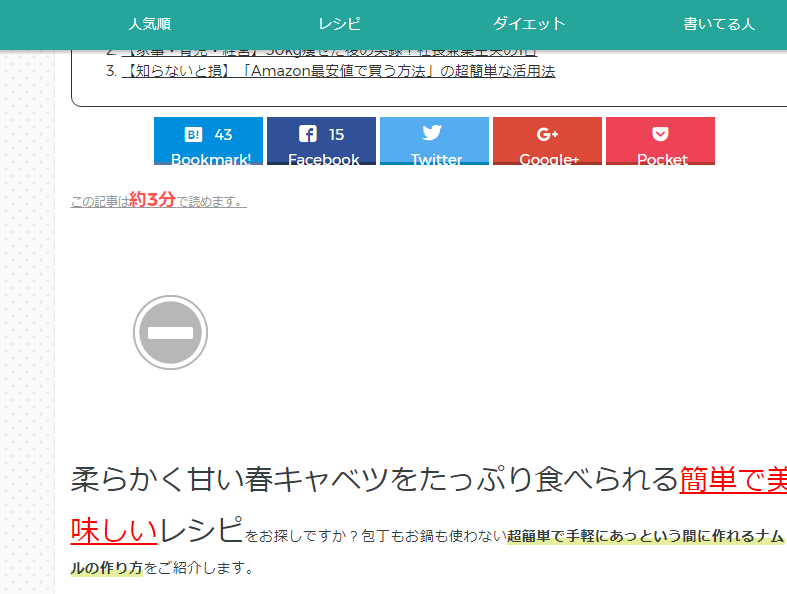Open the 人気順 navigation menu item

point(150,24)
